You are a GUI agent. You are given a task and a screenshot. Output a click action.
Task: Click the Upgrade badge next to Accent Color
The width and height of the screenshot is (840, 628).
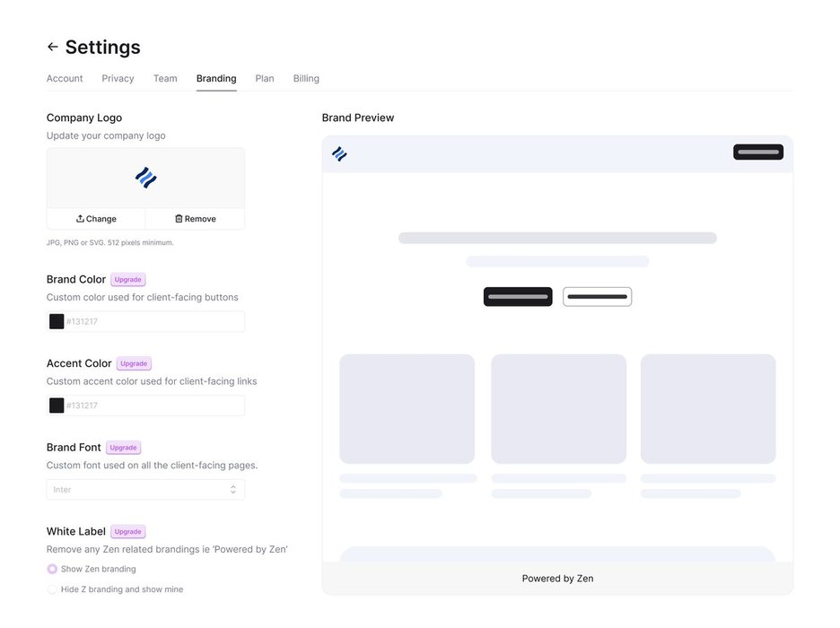(134, 364)
